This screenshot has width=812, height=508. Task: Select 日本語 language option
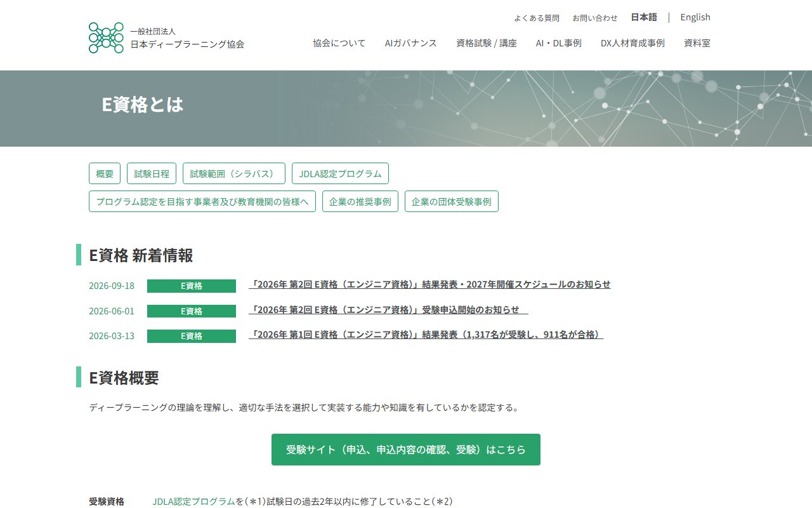tap(644, 17)
